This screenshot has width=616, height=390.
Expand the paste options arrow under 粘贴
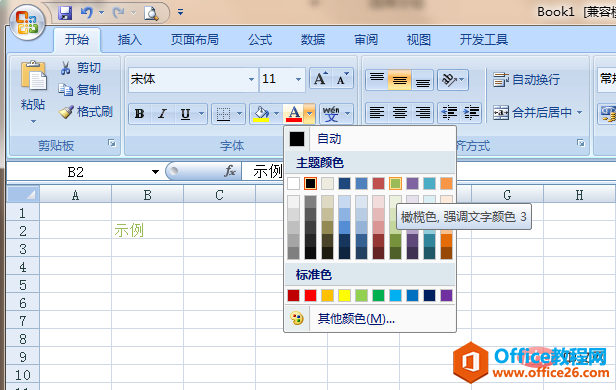point(33,122)
